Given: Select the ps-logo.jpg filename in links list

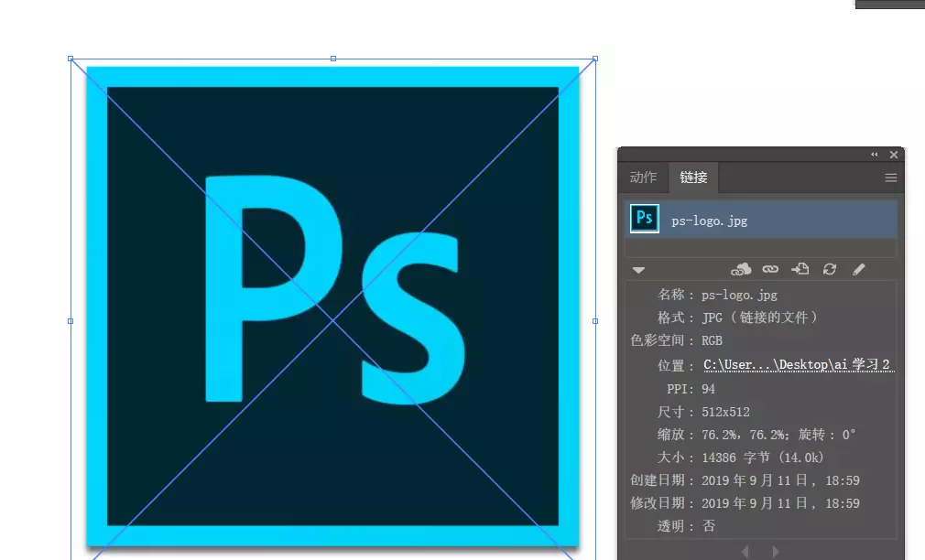Looking at the screenshot, I should 711,221.
